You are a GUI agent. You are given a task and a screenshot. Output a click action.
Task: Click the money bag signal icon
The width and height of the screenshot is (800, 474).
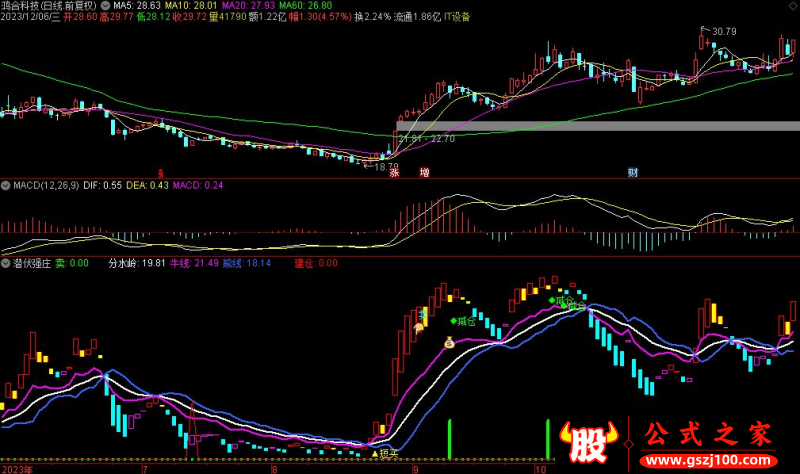449,342
